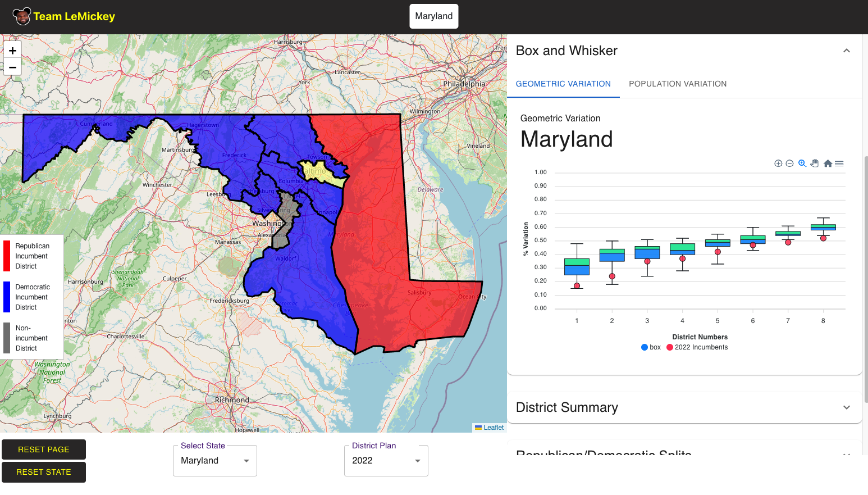Viewport: 868px width, 495px height.
Task: Click the gray Non-incumbent legend swatch
Action: coord(7,338)
